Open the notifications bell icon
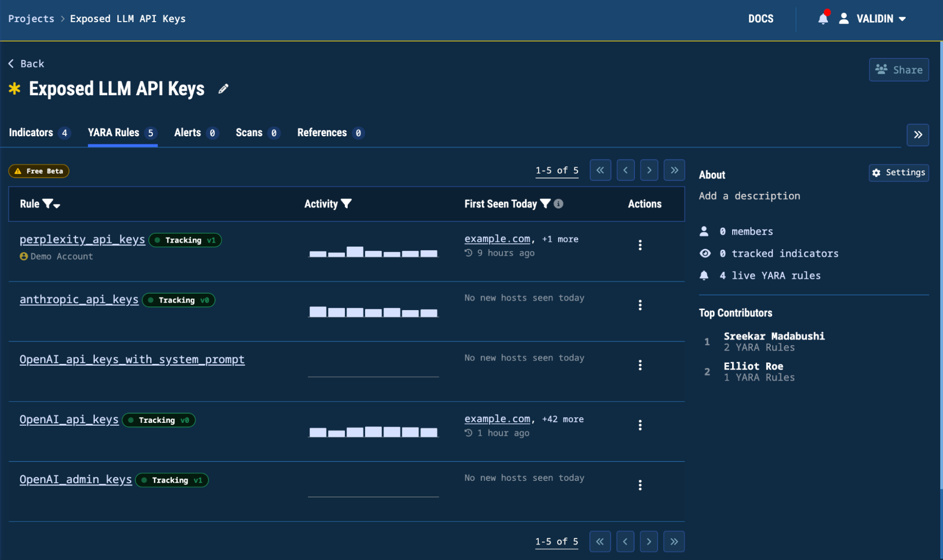Screen dimensions: 943x560 point(822,19)
